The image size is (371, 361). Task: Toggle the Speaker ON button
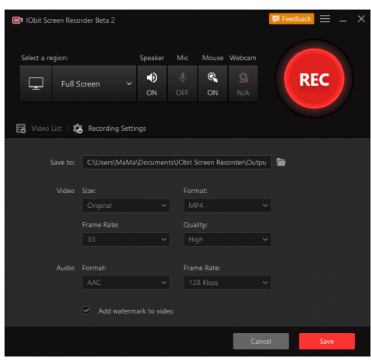(x=152, y=84)
